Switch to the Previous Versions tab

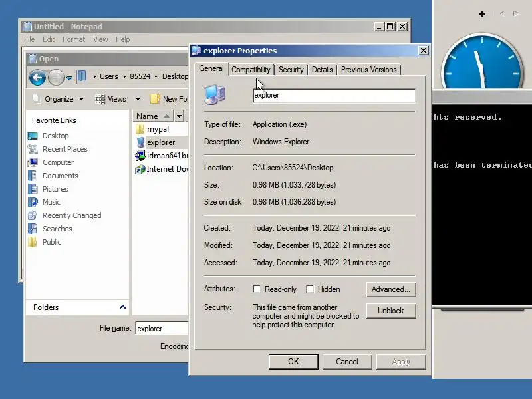coord(369,70)
